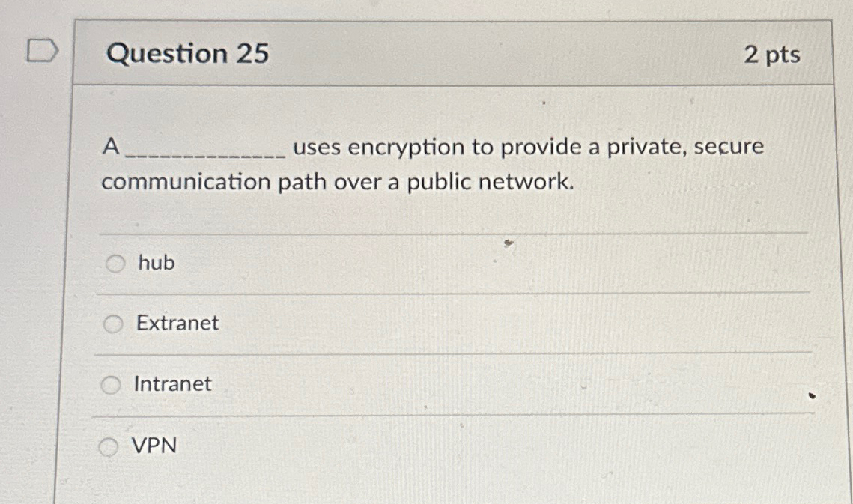Select the VPN radio button

pyautogui.click(x=111, y=446)
